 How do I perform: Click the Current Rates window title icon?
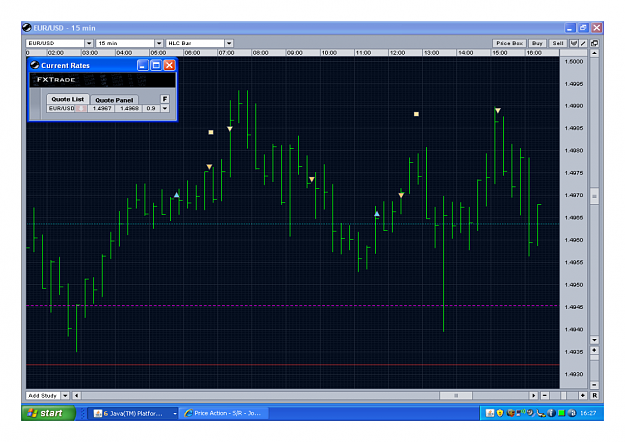click(x=35, y=65)
